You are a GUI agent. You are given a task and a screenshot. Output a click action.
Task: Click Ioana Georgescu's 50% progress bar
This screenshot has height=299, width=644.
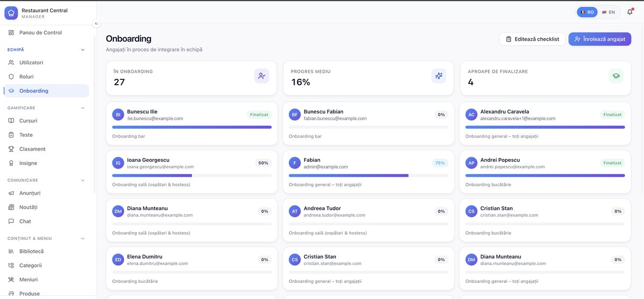[x=192, y=175]
